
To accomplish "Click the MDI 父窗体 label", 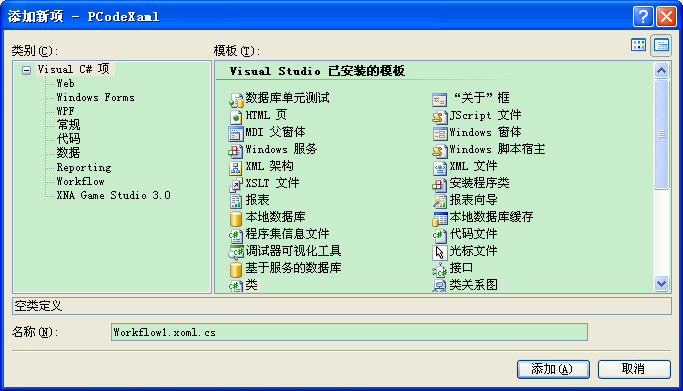I will pos(275,132).
